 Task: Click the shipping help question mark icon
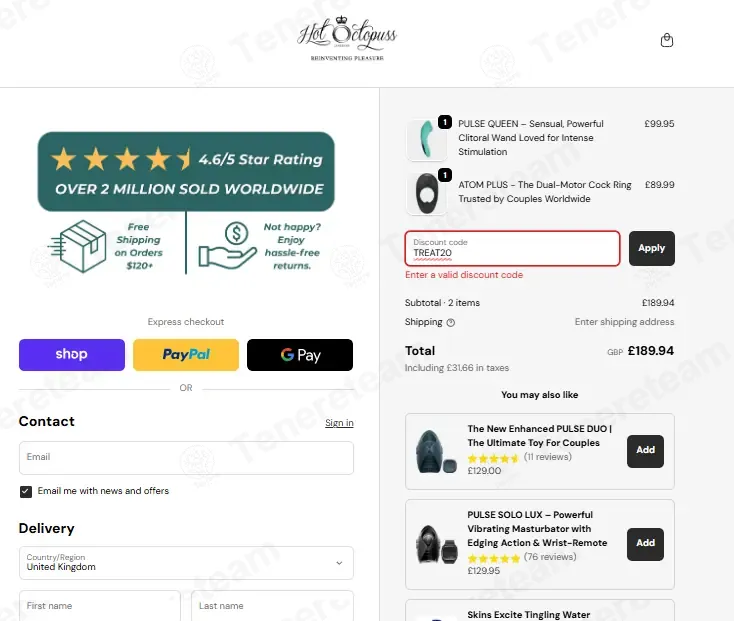(x=450, y=322)
